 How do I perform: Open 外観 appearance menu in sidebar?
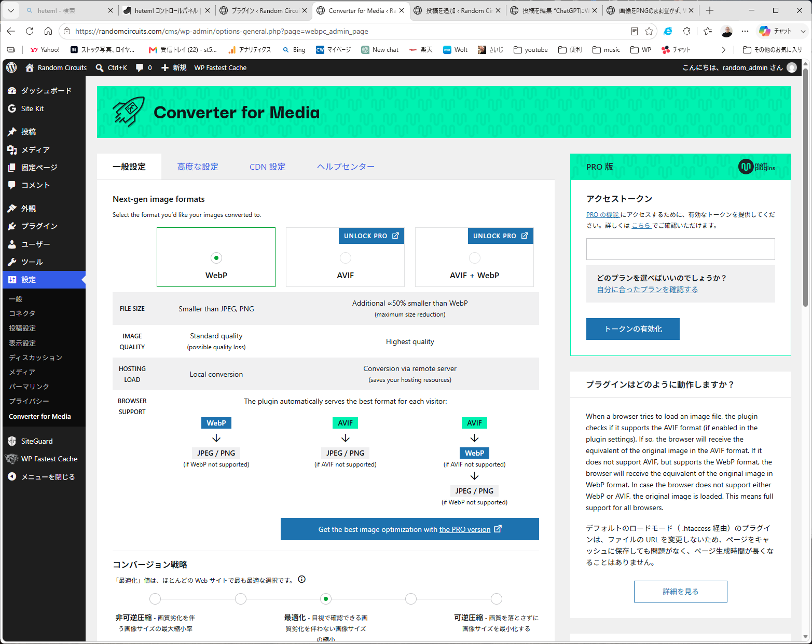[x=44, y=209]
